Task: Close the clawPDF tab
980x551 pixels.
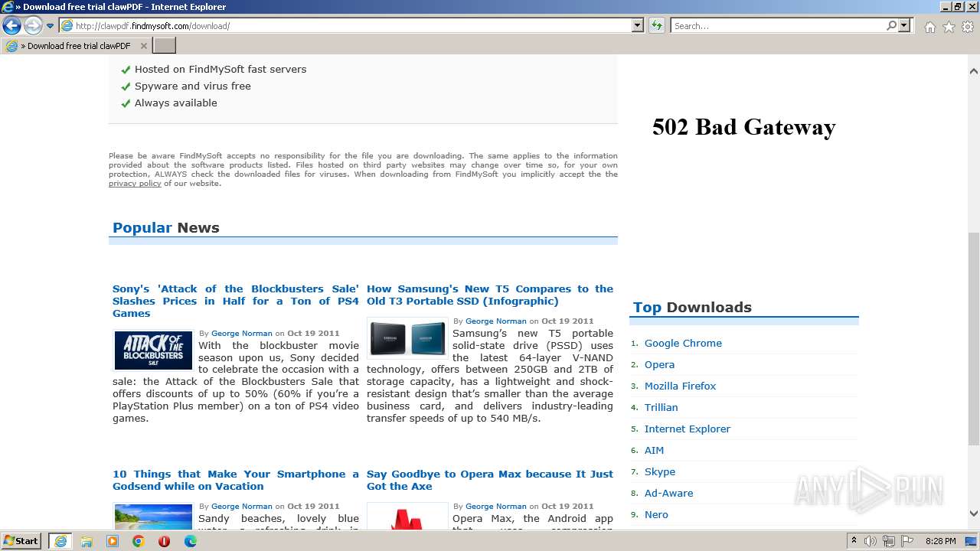Action: (x=143, y=46)
